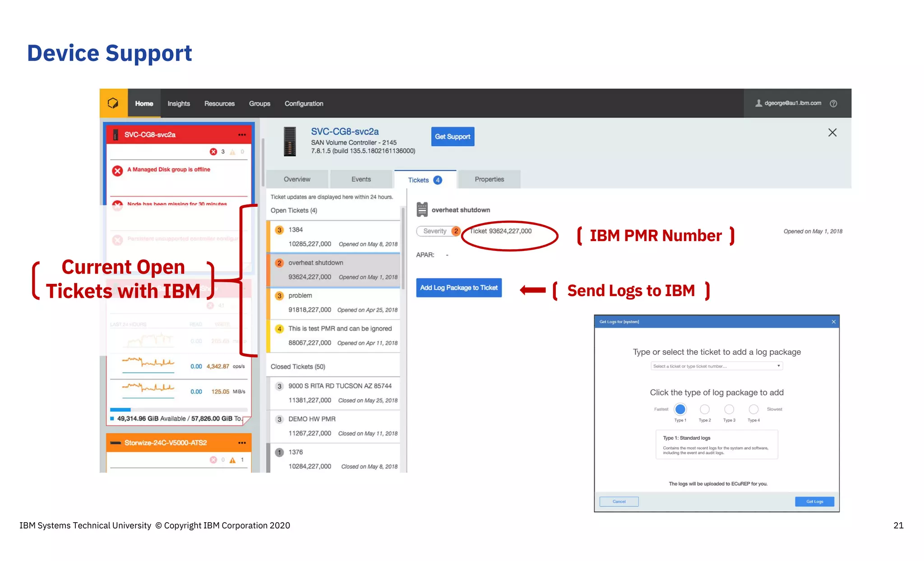Open the help question mark icon
Image resolution: width=924 pixels, height=561 pixels.
[833, 103]
